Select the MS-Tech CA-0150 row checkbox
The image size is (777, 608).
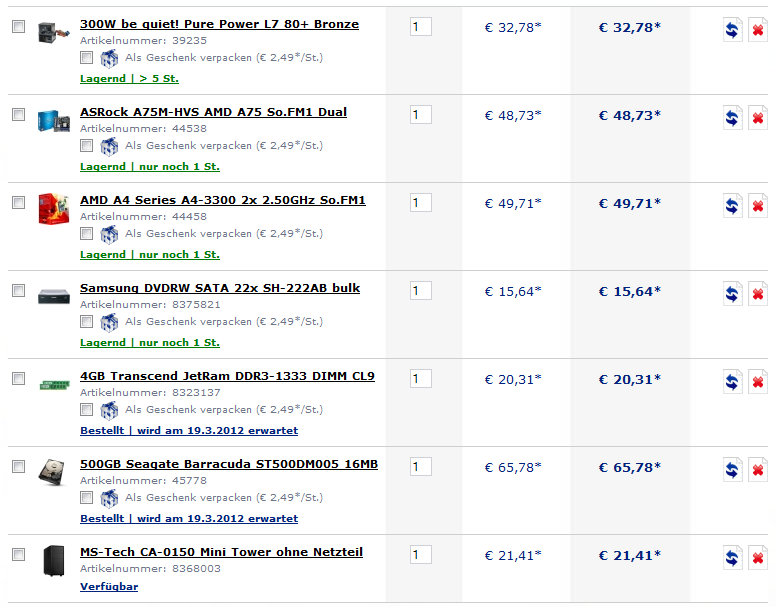tap(18, 554)
